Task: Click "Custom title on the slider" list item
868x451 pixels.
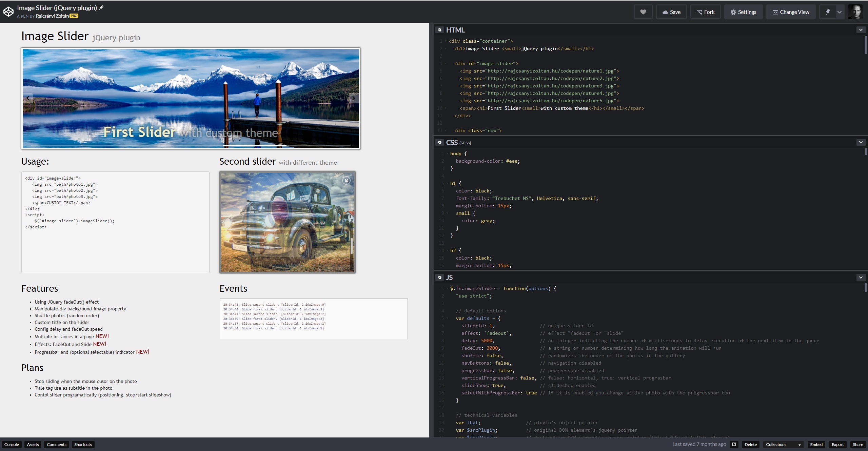Action: coord(62,322)
